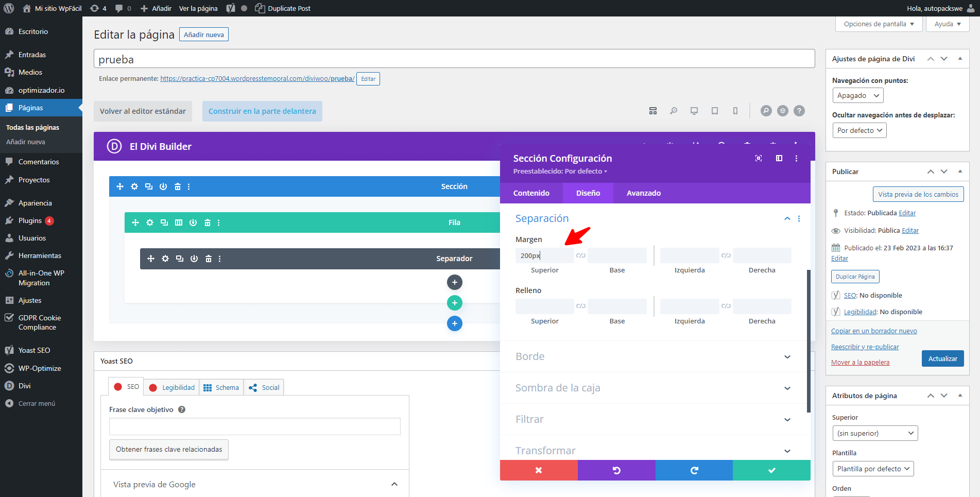Click page title field prueba
The height and width of the screenshot is (497, 980).
coord(454,59)
